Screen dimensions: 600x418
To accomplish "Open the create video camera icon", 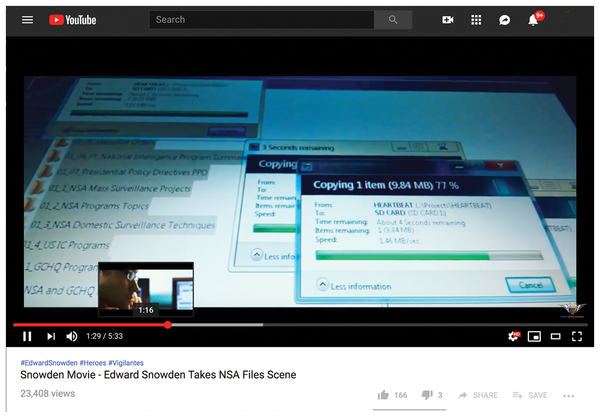I will (448, 20).
